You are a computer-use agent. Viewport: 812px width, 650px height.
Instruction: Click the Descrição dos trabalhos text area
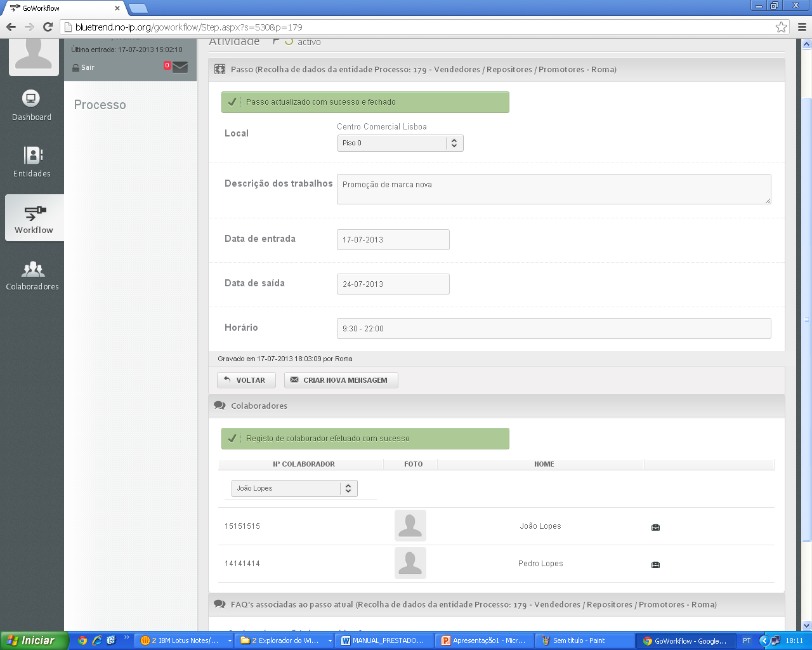(554, 189)
